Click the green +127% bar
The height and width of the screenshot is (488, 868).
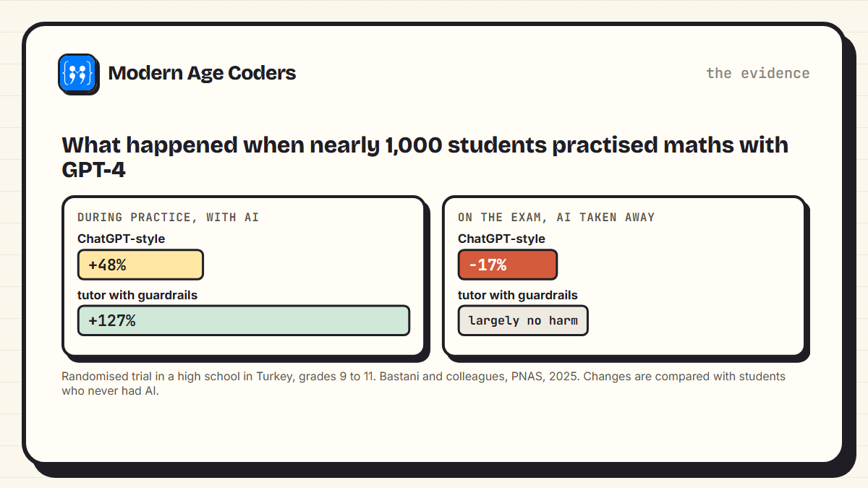tap(244, 320)
